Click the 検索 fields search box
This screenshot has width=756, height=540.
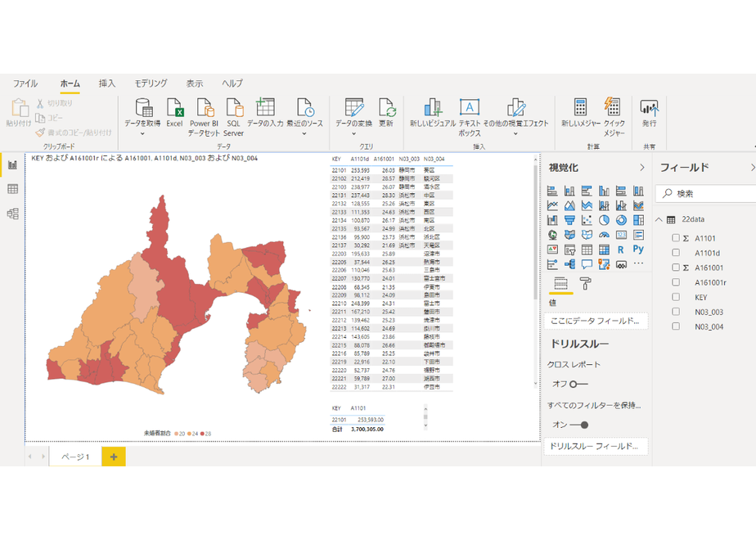tap(706, 193)
